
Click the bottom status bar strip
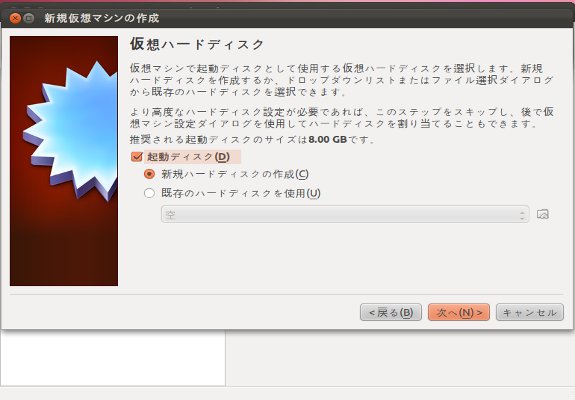pyautogui.click(x=288, y=393)
